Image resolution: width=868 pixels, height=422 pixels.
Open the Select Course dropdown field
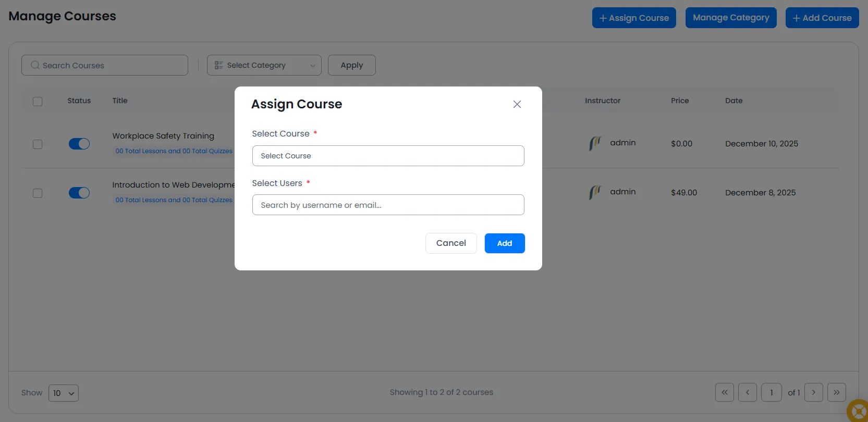coord(388,156)
